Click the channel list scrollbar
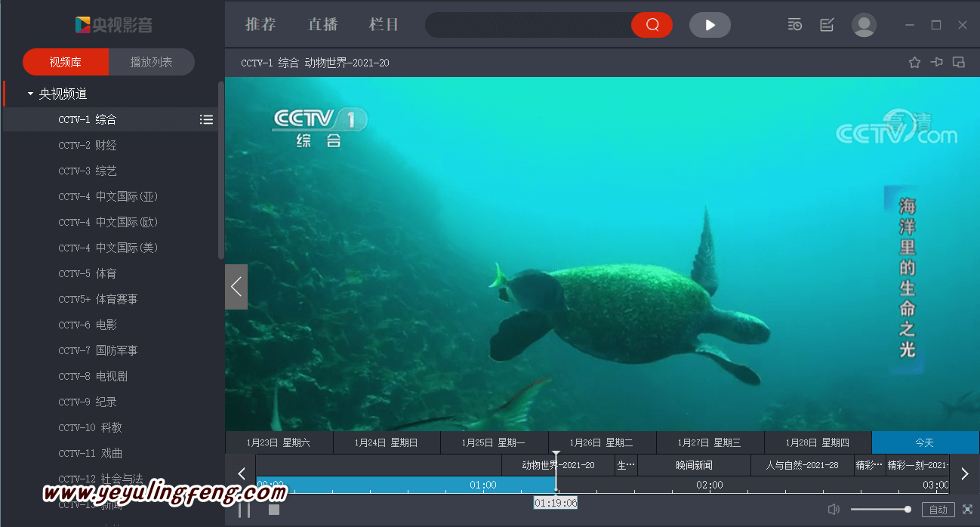This screenshot has width=980, height=527. (x=220, y=170)
